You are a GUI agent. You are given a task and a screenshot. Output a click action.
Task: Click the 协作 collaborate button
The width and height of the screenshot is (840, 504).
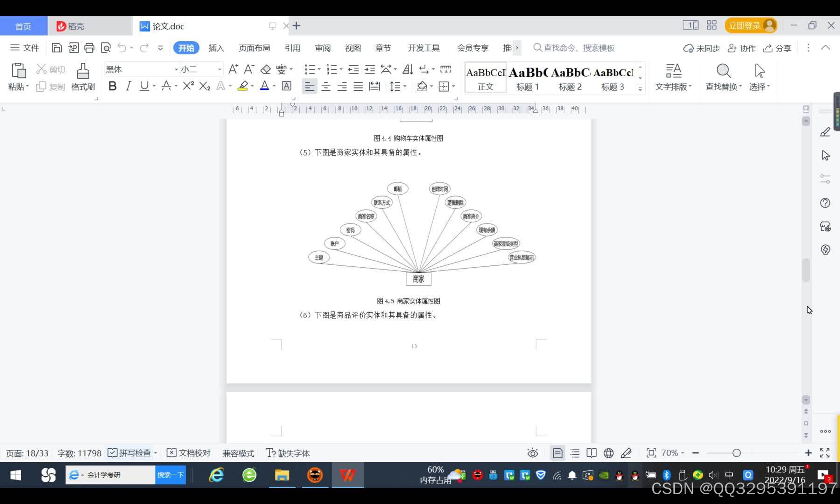(x=742, y=48)
